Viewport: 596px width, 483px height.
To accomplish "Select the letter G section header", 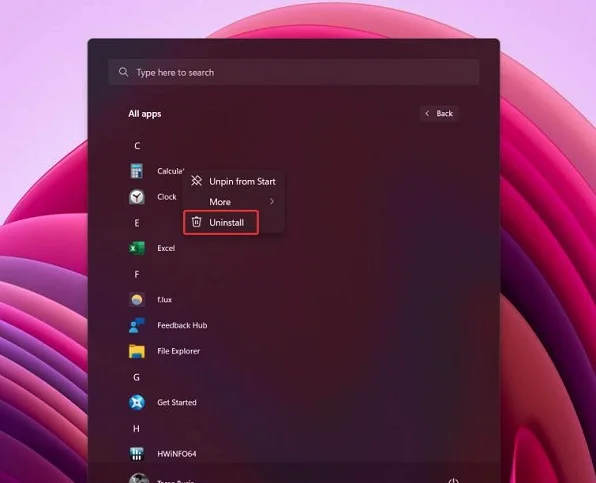I will point(136,377).
